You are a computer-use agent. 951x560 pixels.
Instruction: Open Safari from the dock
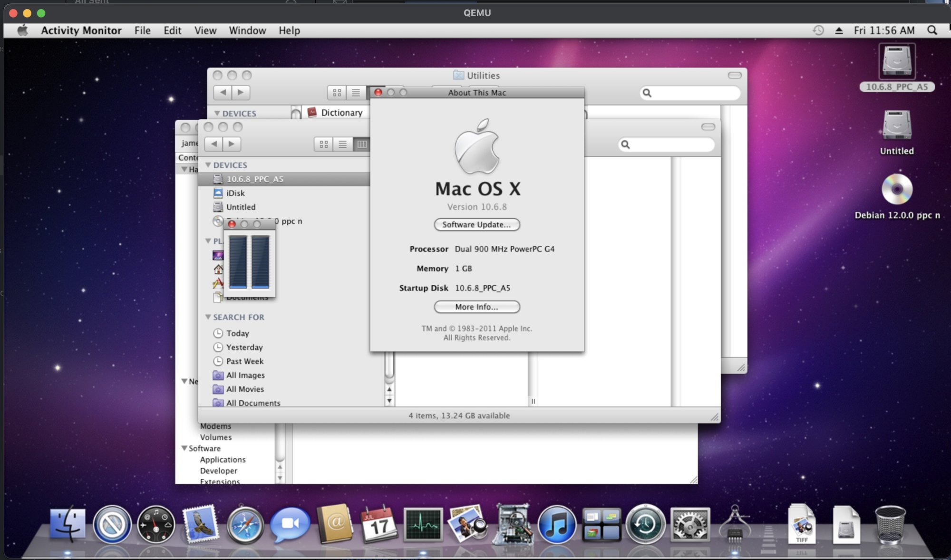click(245, 525)
